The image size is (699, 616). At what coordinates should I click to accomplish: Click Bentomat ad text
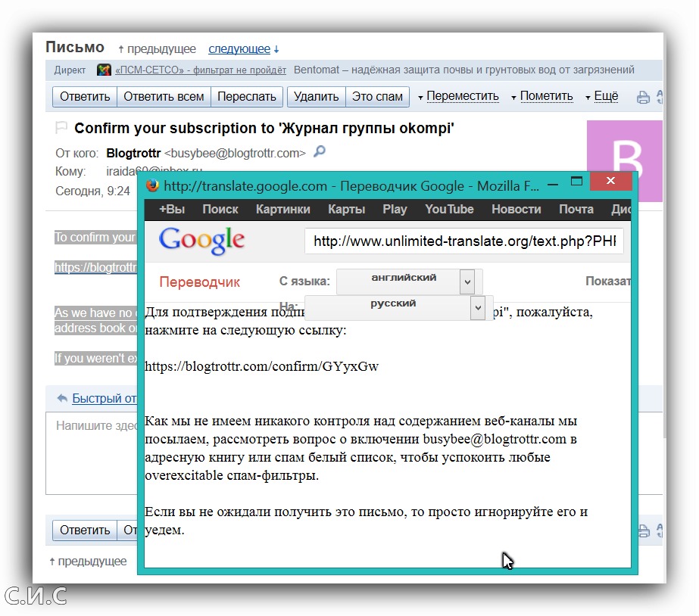point(463,70)
